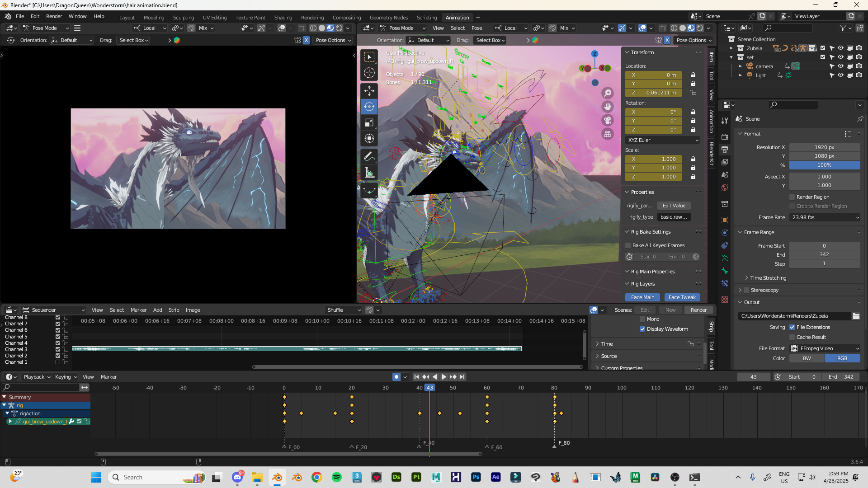Jump to timeline start frame

coord(416,377)
